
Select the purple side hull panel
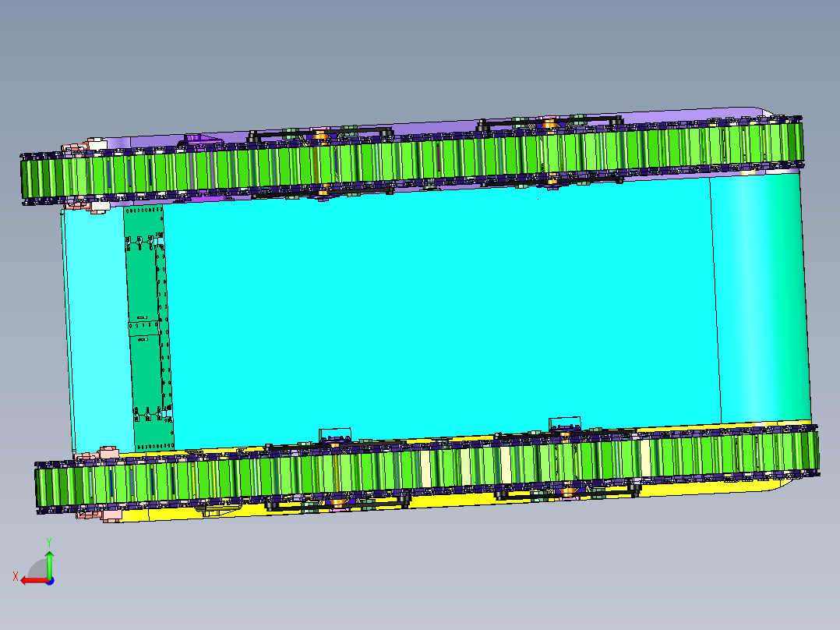click(429, 126)
